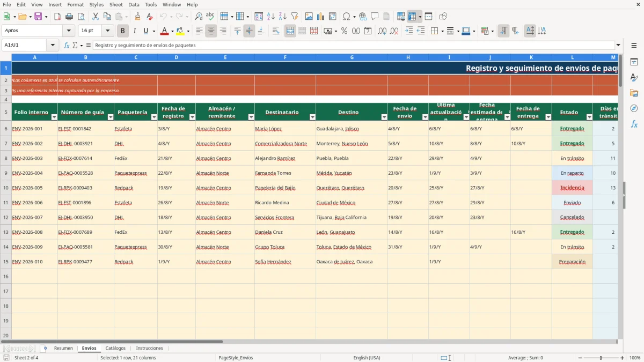644x362 pixels.
Task: Select row 10 header
Action: (x=5, y=188)
